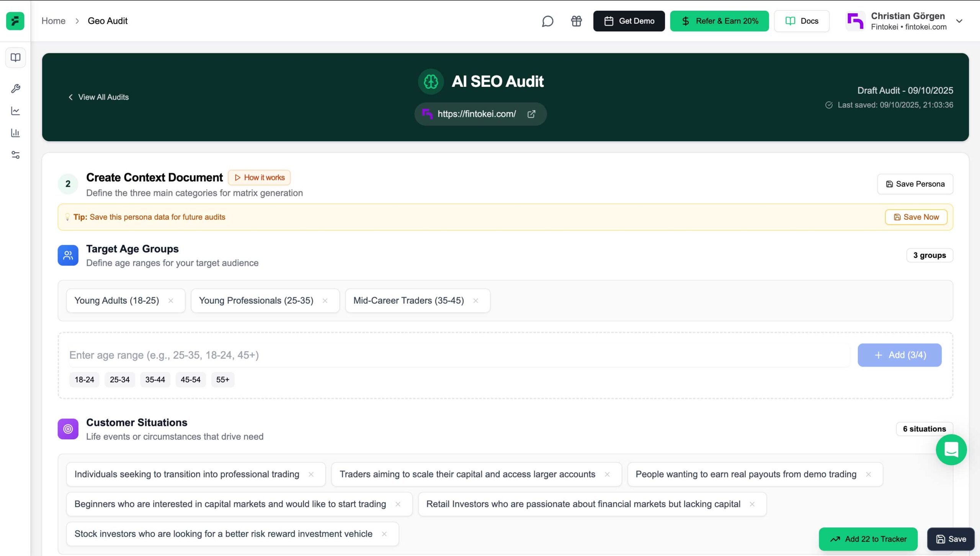Open the sliders settings icon in the sidebar
Image resolution: width=980 pixels, height=556 pixels.
(15, 155)
